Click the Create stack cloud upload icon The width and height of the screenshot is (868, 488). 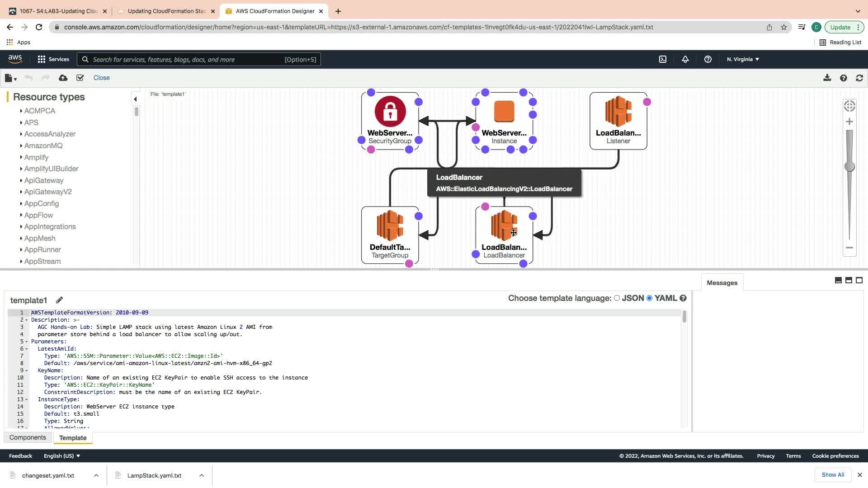[63, 78]
